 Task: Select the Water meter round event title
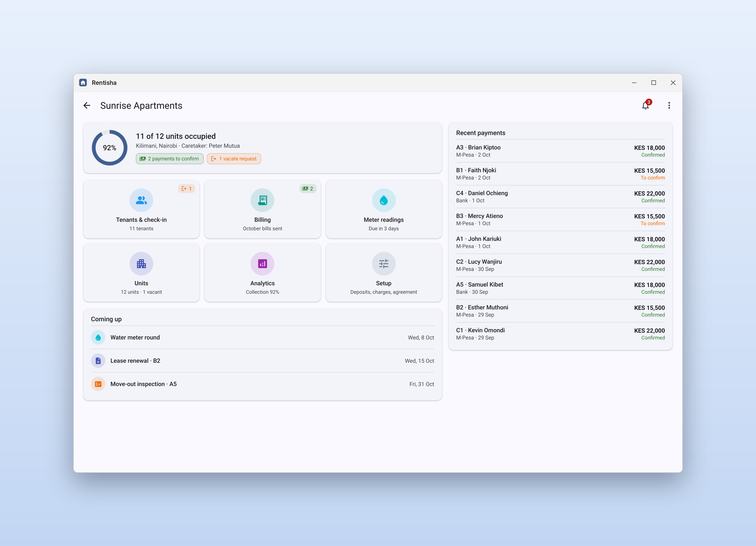[135, 337]
